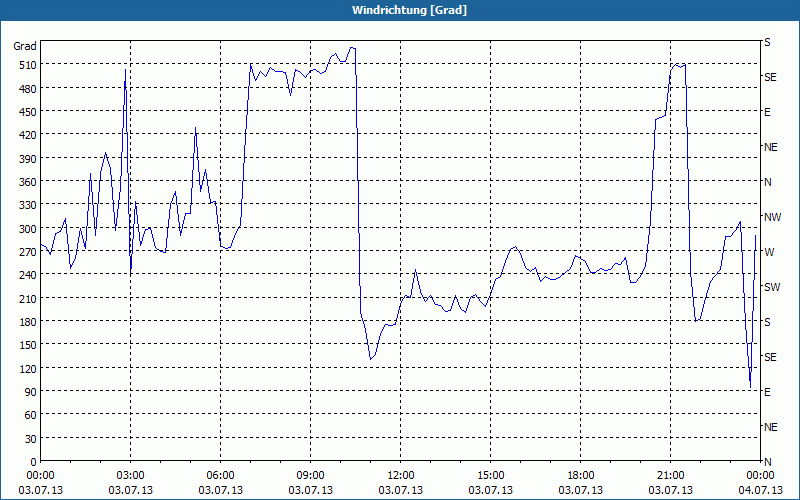The width and height of the screenshot is (800, 500).
Task: Select the 'N' compass label level with 360
Action: pos(767,182)
